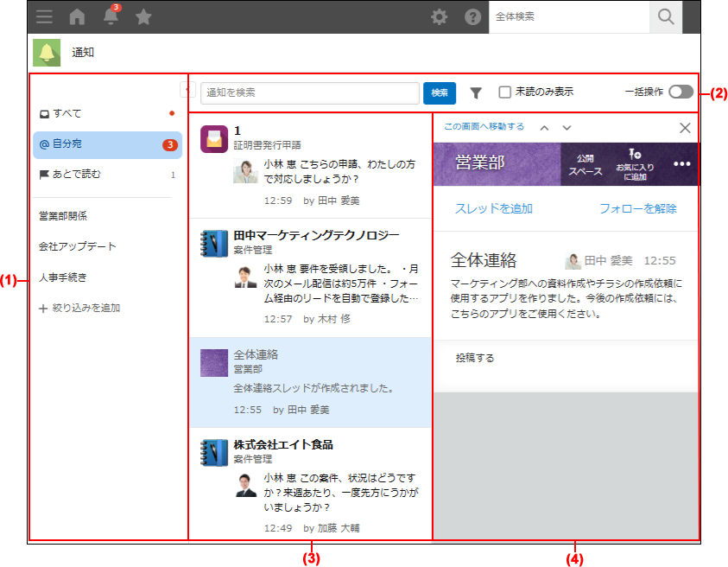Viewport: 728px width, 567px height.
Task: Open the settings gear icon
Action: [439, 17]
